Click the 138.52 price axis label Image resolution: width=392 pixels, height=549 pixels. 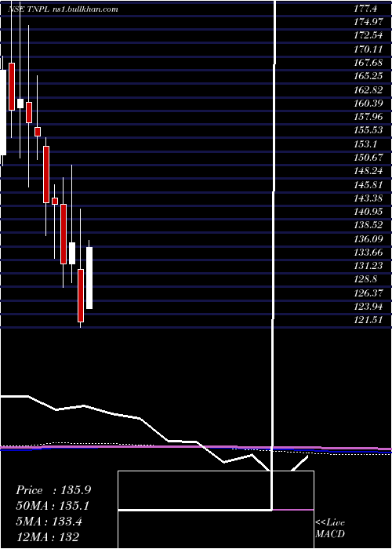(x=368, y=225)
